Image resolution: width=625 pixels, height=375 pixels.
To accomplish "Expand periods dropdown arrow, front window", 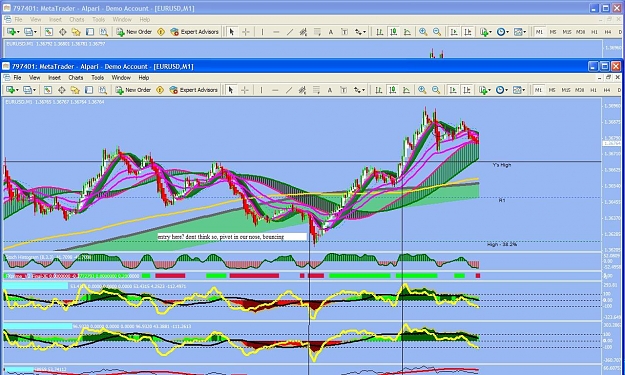I will [x=506, y=90].
